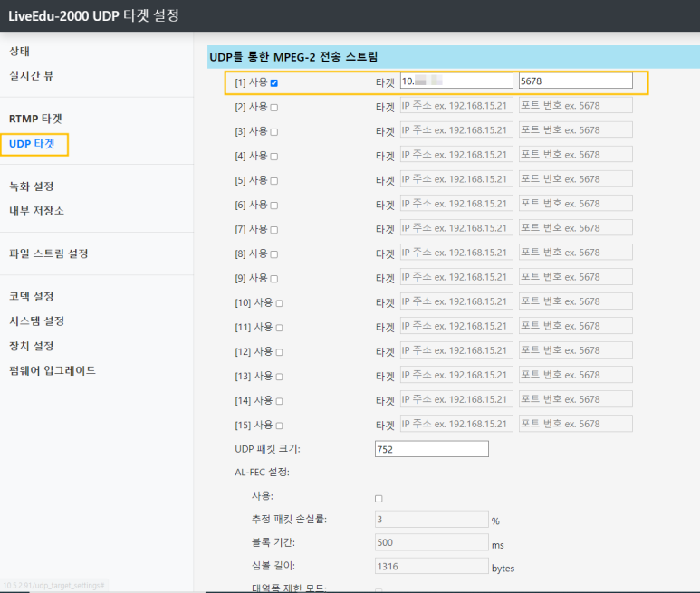Open 녹화 설정 page

tap(32, 187)
